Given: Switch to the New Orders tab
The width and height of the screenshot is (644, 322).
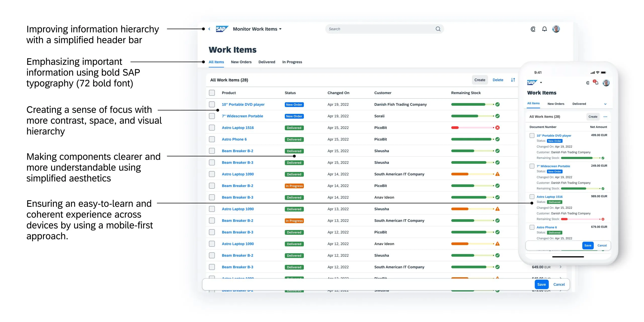Looking at the screenshot, I should tap(241, 62).
